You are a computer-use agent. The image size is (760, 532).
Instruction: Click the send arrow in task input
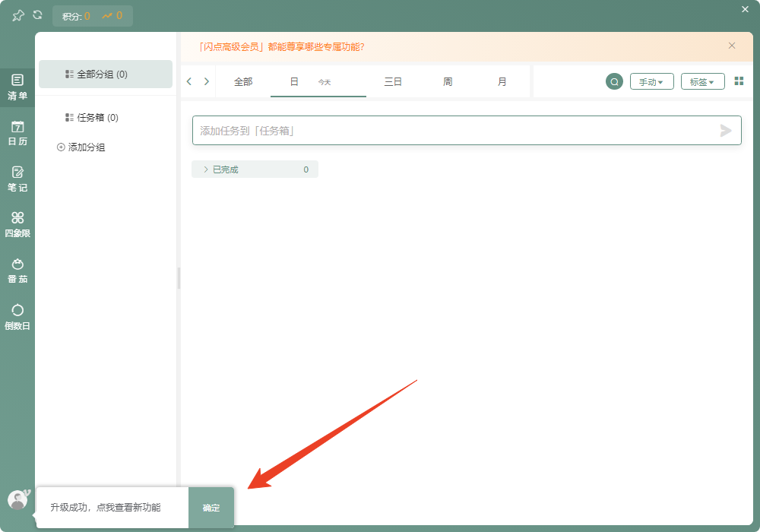(x=726, y=130)
